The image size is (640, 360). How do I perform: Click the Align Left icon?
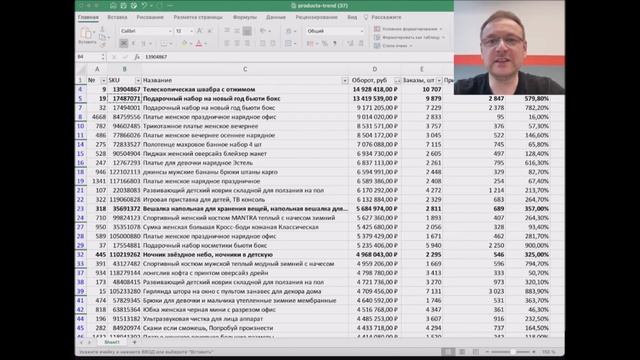click(227, 43)
